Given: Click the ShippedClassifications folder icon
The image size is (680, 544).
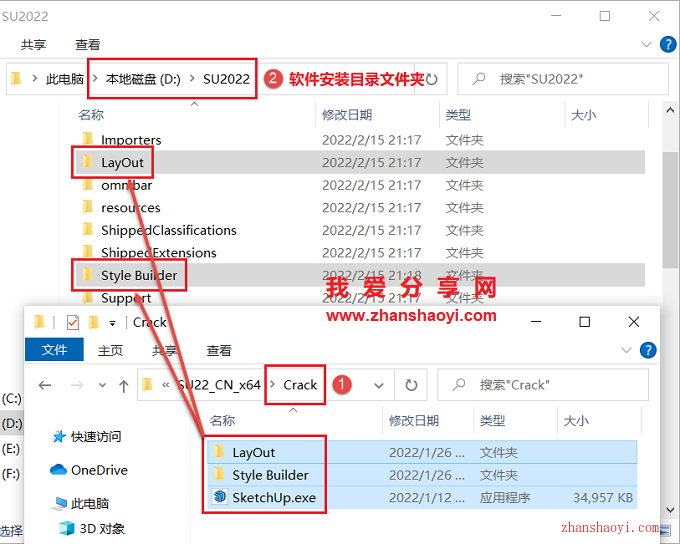Looking at the screenshot, I should pos(88,229).
